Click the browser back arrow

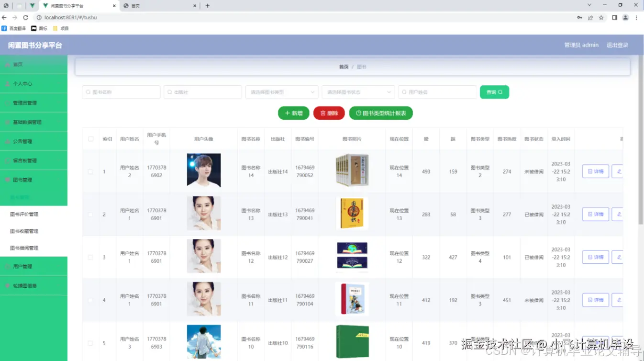4,17
